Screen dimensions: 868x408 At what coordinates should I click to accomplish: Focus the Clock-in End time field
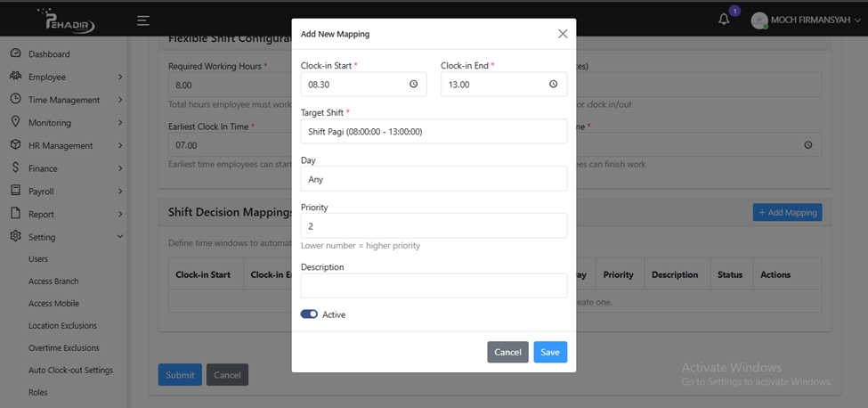(504, 84)
